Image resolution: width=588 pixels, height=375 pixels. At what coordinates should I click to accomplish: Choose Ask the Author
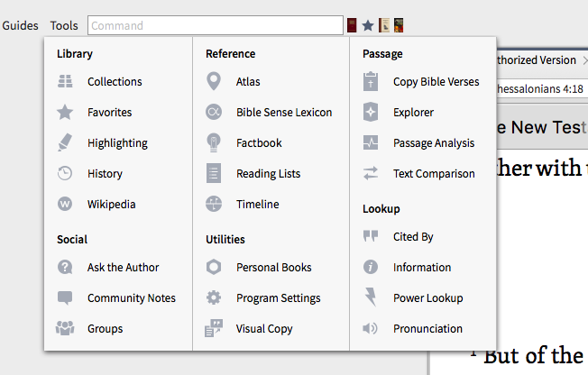pos(123,268)
